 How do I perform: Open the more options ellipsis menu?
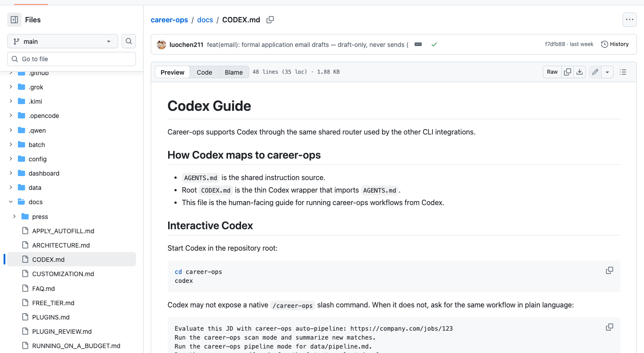tap(630, 20)
